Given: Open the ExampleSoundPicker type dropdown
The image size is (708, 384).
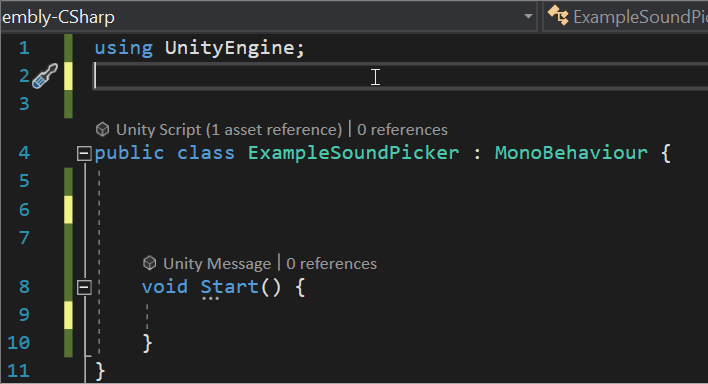Looking at the screenshot, I should 626,17.
